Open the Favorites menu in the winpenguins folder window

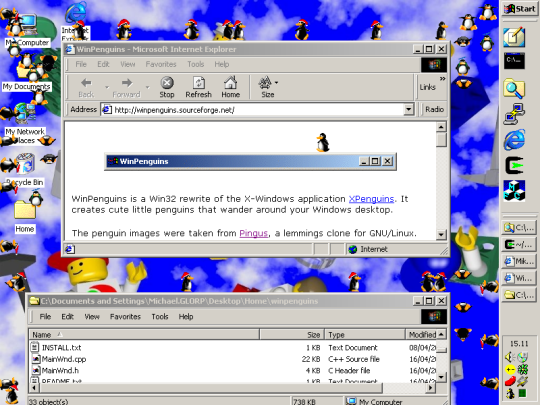click(x=125, y=316)
